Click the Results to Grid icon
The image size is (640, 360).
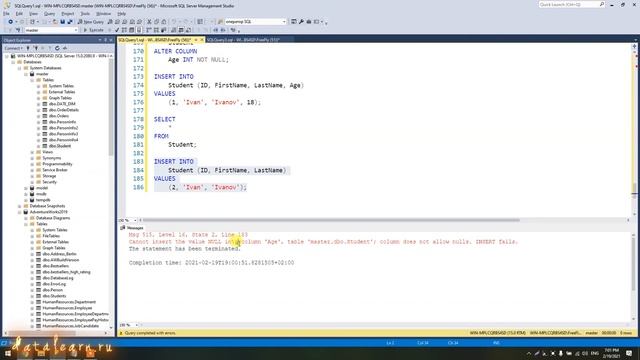tap(181, 30)
